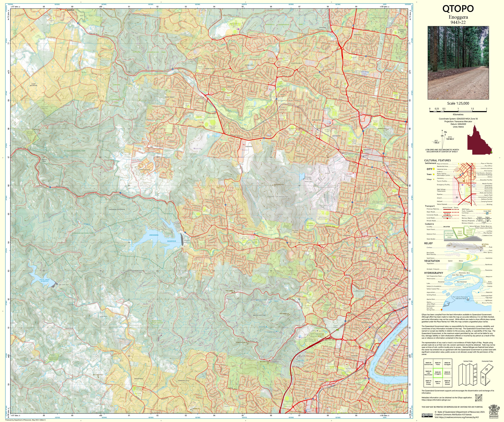This screenshot has width=504, height=422.
Task: Click the Horizontal Folds diagram
Action: pyautogui.click(x=487, y=375)
